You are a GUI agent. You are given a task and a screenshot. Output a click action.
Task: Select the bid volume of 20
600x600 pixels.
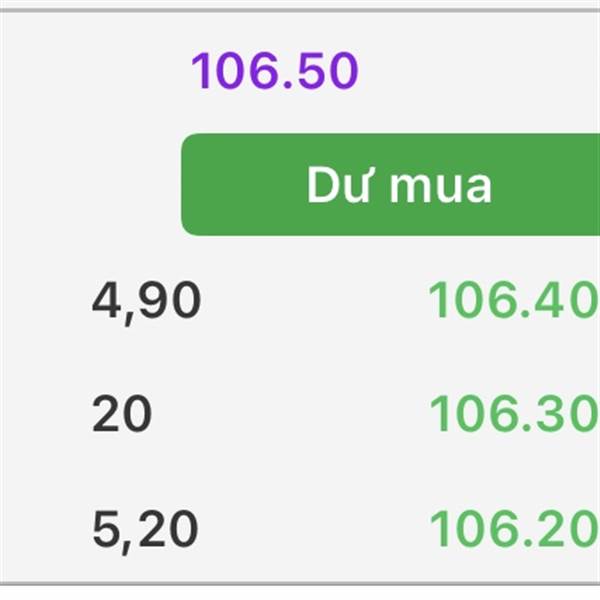point(122,414)
